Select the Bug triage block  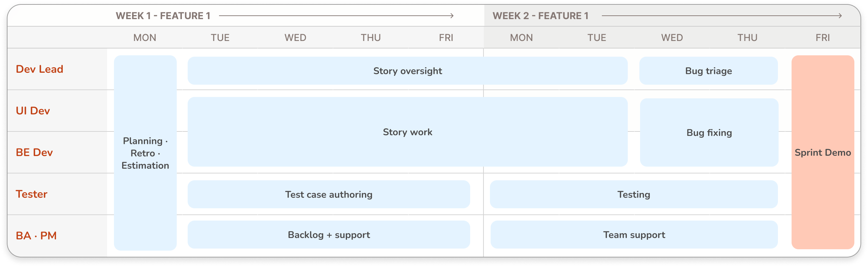[x=708, y=71]
